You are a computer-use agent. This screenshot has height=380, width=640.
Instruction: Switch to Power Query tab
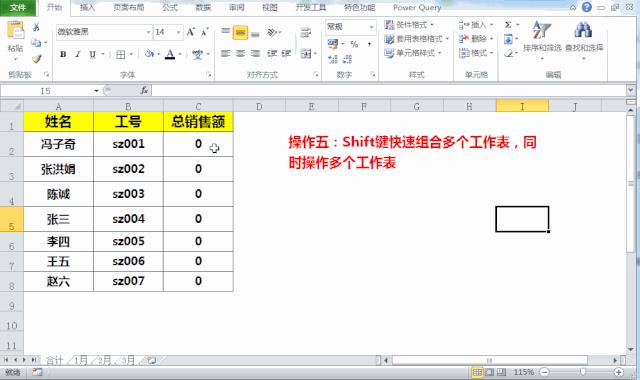tap(417, 7)
